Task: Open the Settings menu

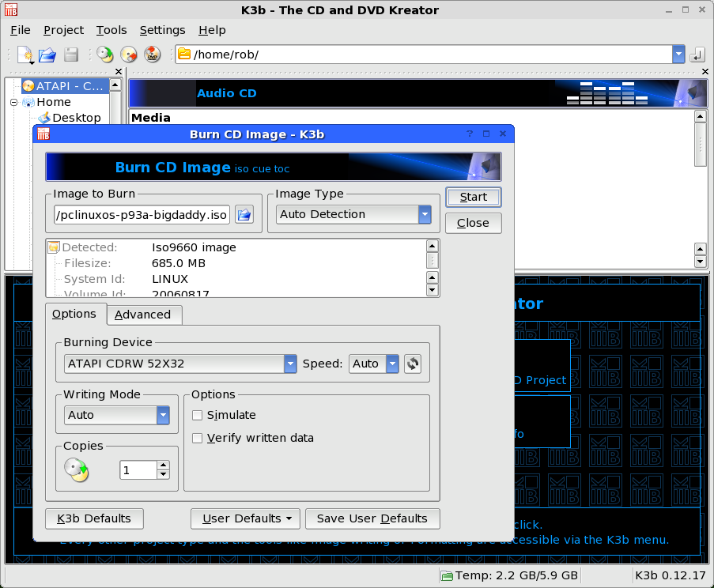Action: [162, 30]
